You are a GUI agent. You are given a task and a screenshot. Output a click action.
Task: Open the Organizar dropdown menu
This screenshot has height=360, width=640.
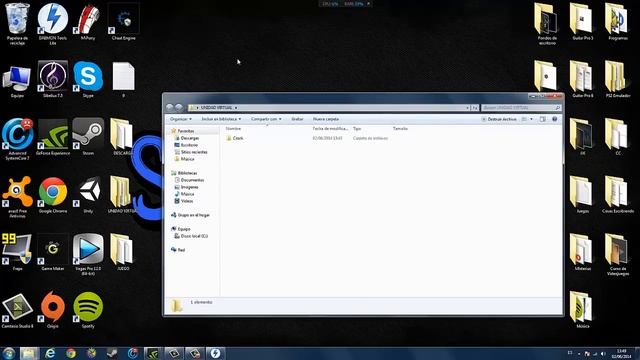(180, 119)
